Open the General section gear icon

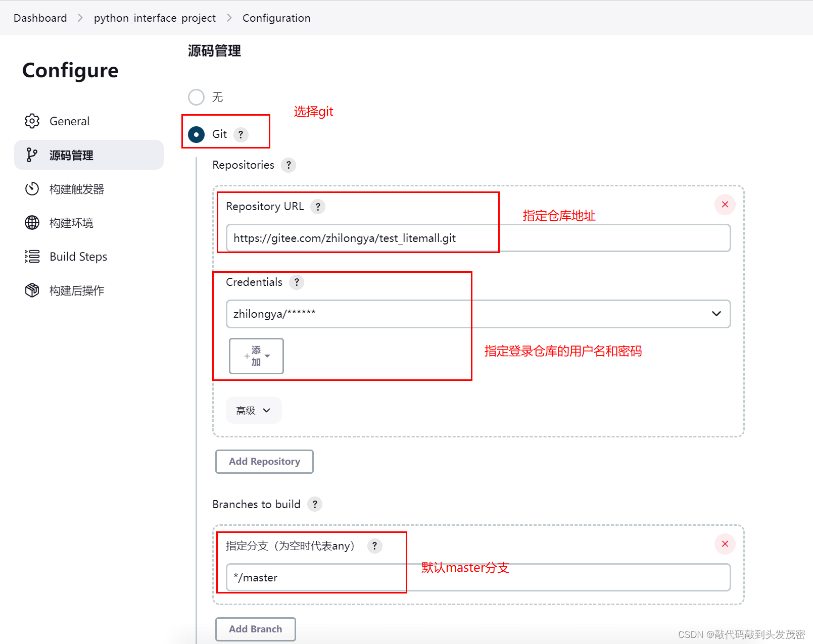click(32, 121)
